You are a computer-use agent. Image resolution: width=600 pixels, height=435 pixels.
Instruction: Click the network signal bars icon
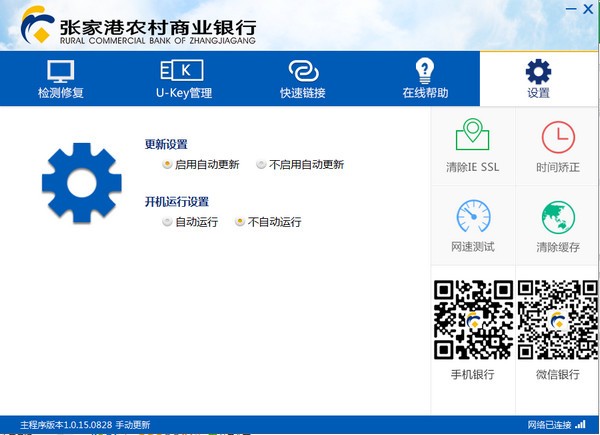(580, 424)
